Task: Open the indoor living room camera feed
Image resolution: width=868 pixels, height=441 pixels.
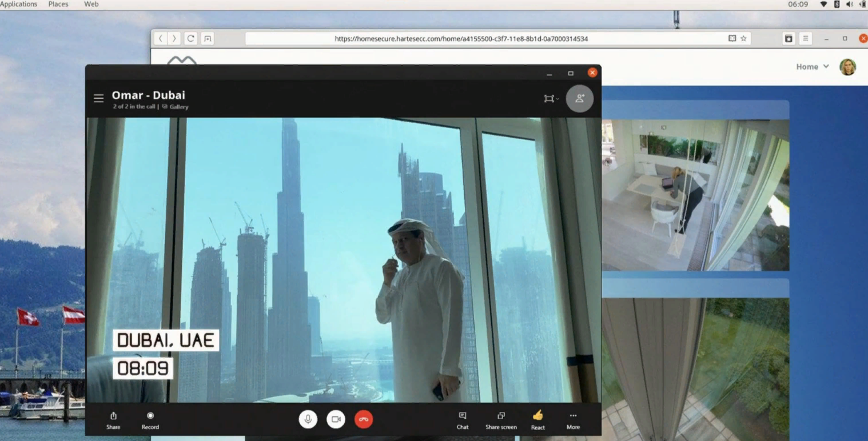Action: coord(695,194)
